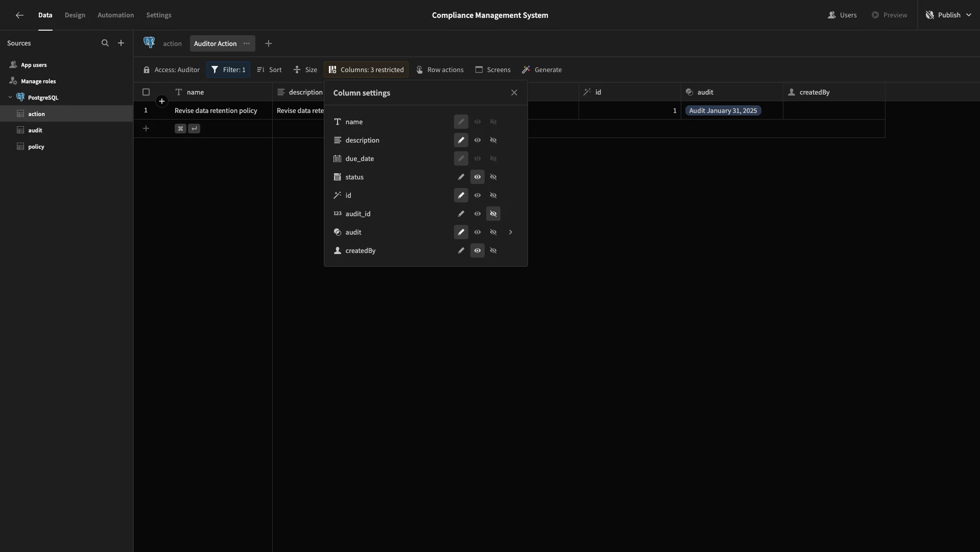Hide the audit_id column
The height and width of the screenshot is (552, 980).
pyautogui.click(x=493, y=214)
